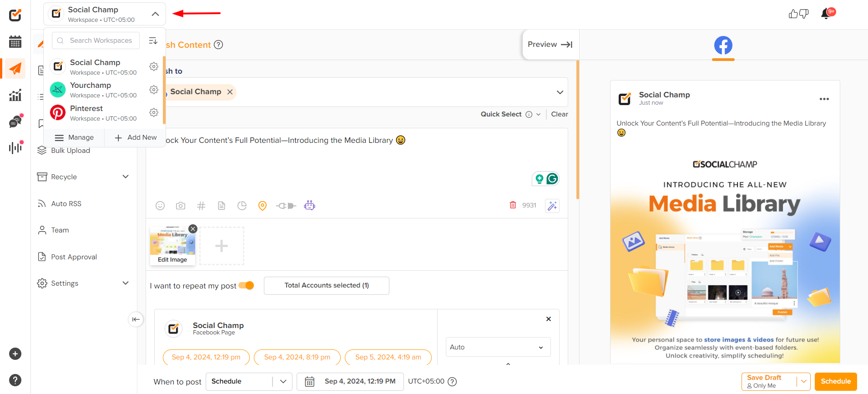Click the add media plus placeholder
Image resolution: width=868 pixels, height=394 pixels.
click(x=222, y=246)
